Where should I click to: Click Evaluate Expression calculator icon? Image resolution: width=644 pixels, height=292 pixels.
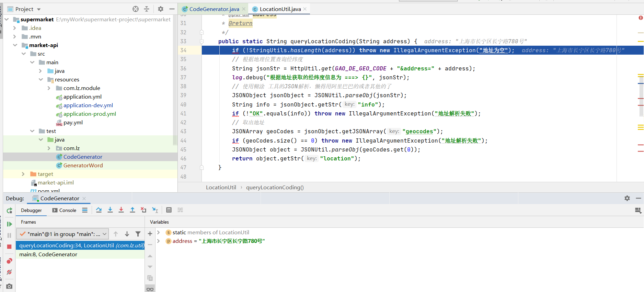coord(169,210)
